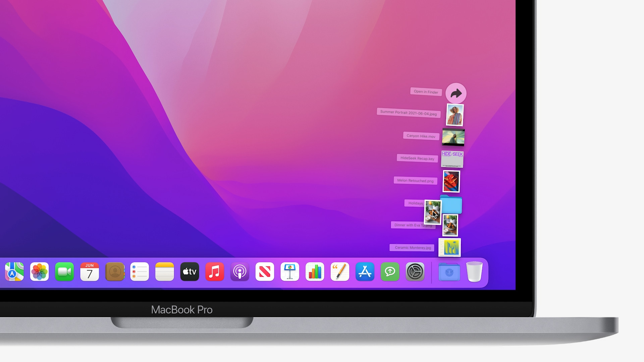Image resolution: width=644 pixels, height=362 pixels.
Task: Open Reminders from the Dock
Action: click(140, 272)
